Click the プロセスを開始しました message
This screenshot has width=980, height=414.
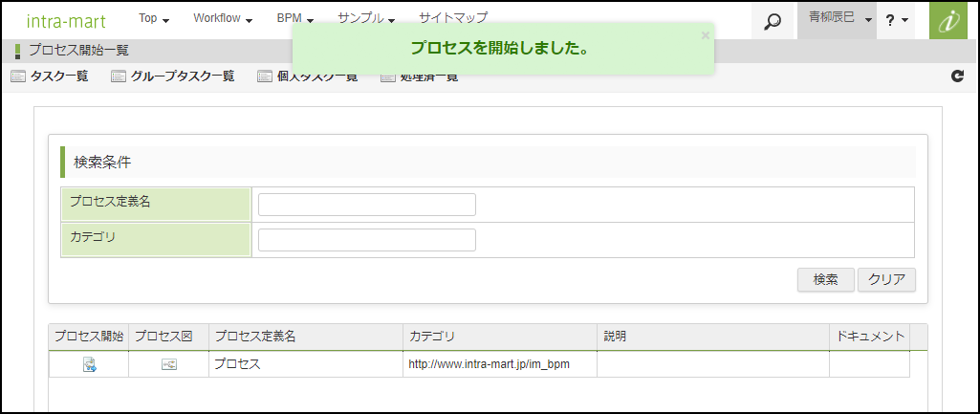coord(500,49)
